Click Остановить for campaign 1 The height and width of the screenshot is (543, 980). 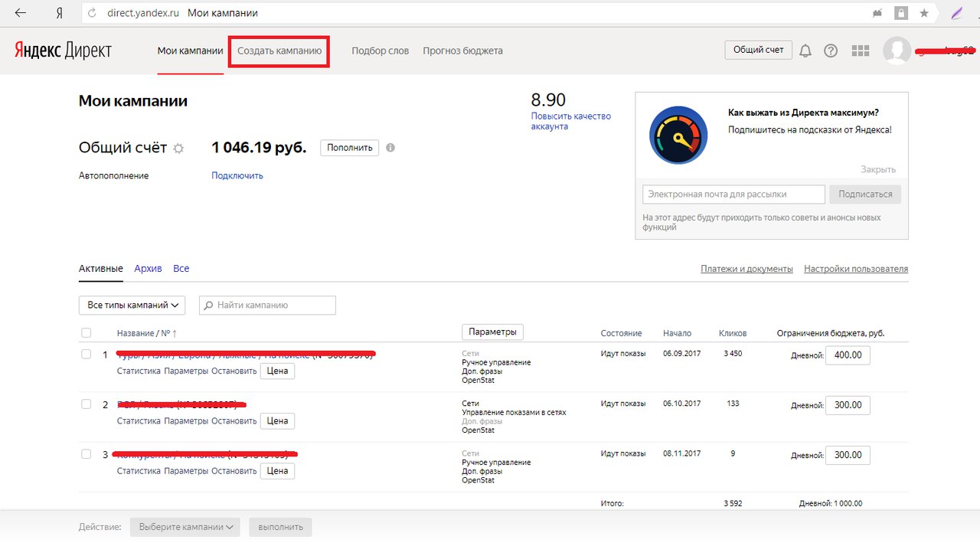(x=234, y=371)
